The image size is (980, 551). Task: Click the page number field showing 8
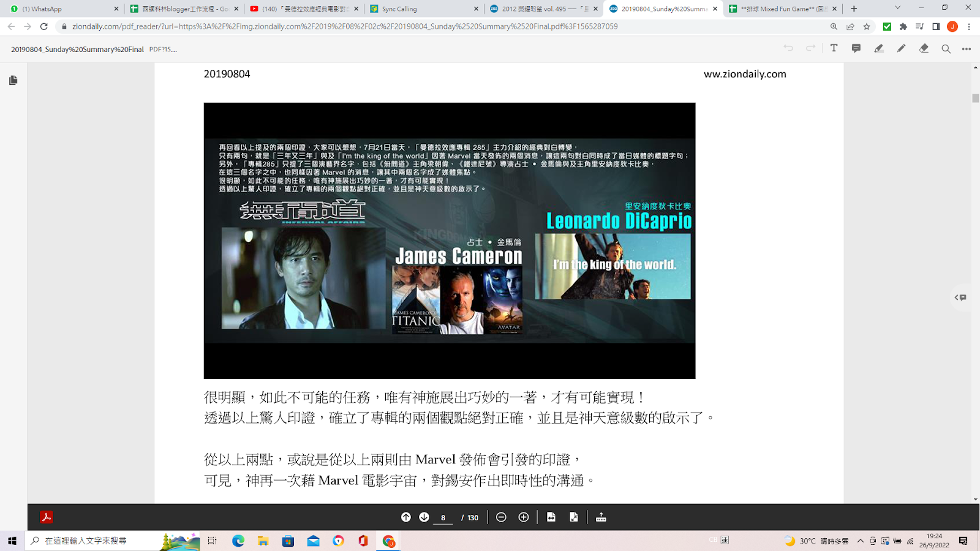(x=443, y=518)
